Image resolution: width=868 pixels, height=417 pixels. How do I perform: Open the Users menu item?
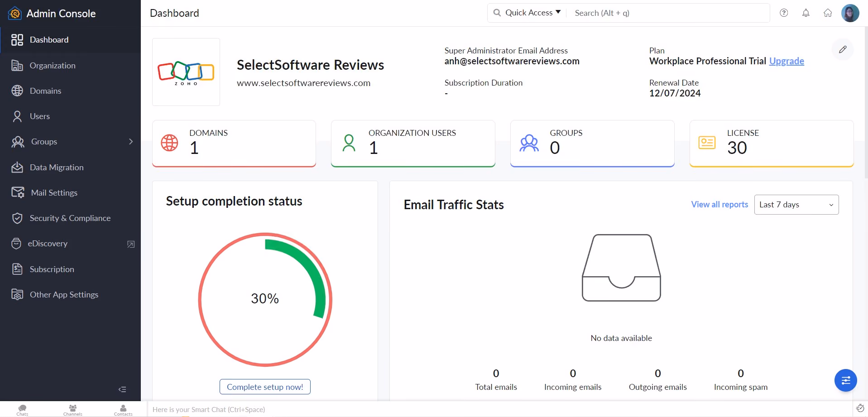(70, 116)
